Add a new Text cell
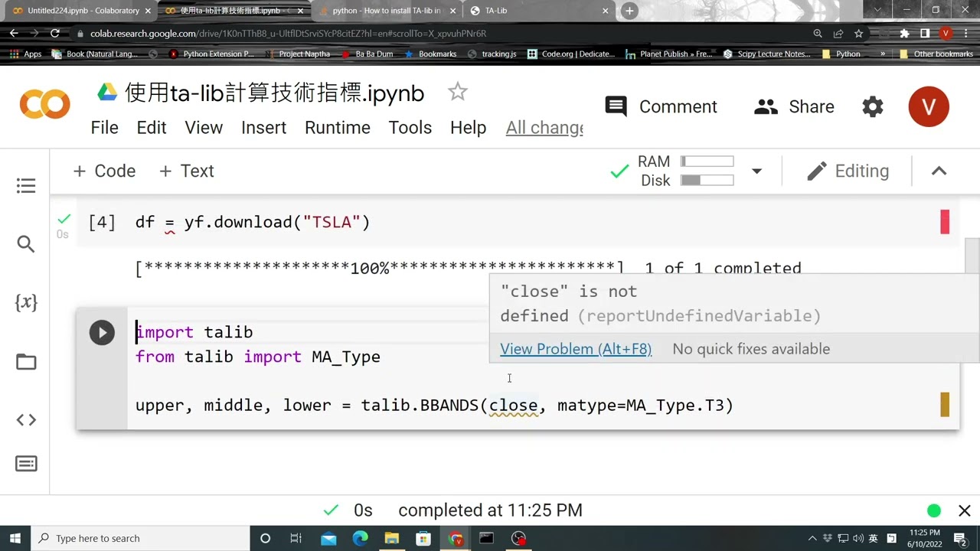Viewport: 980px width, 551px height. click(x=186, y=171)
